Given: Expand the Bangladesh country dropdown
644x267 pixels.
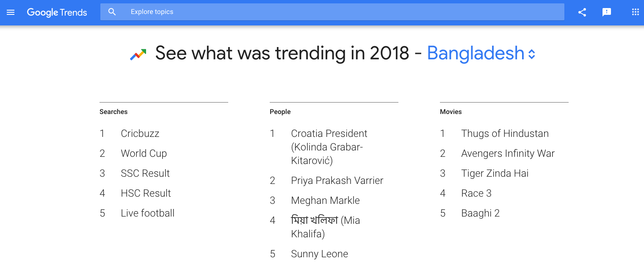Looking at the screenshot, I should [475, 53].
